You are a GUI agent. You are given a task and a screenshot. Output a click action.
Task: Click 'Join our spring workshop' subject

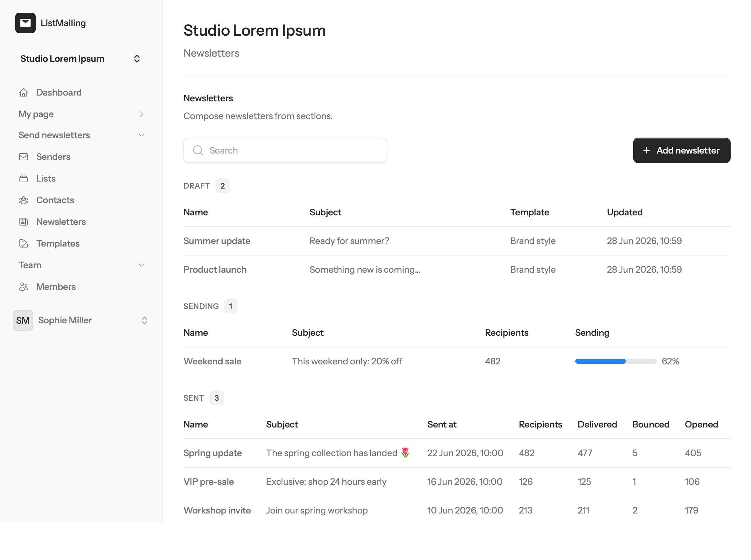[317, 511]
